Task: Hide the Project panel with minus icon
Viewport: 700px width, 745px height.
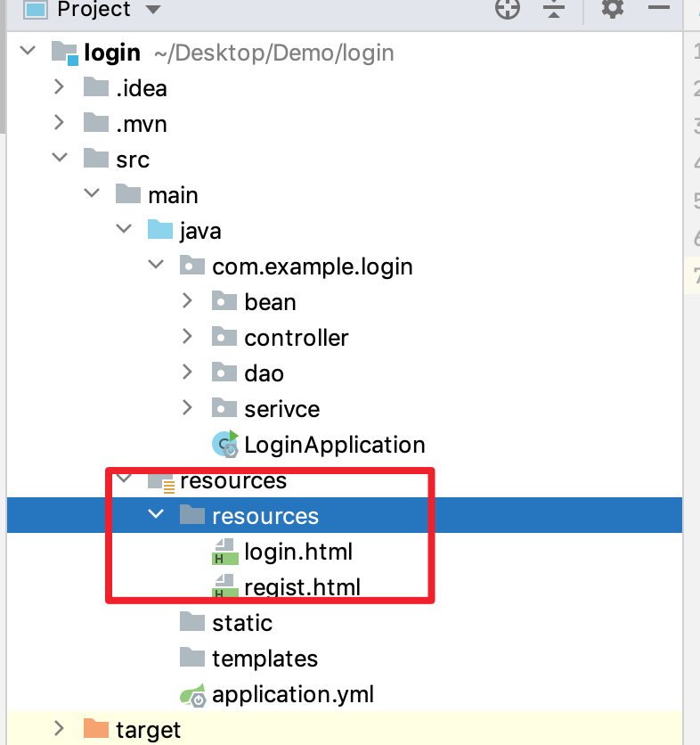Action: pos(659,8)
